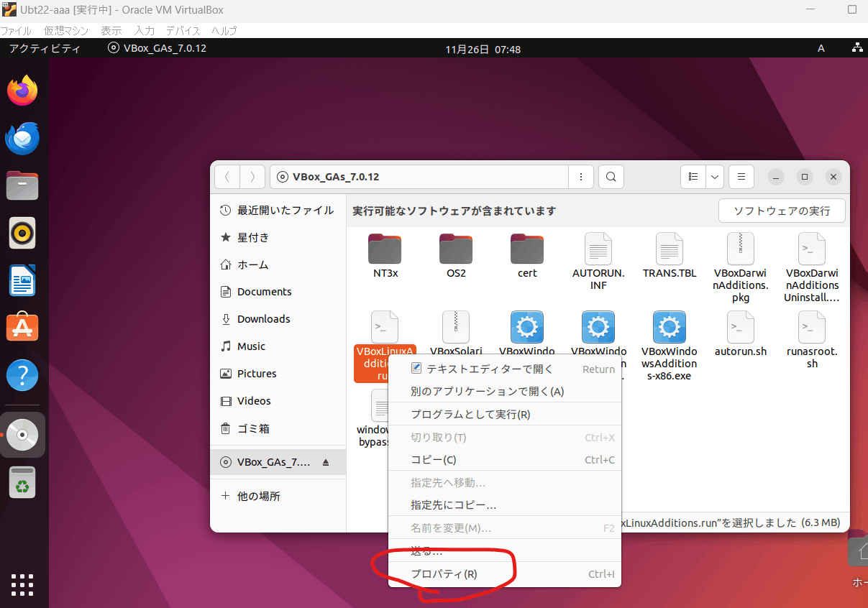Screen dimensions: 868x608
Task: Click the clock 11月26日 07:48
Action: click(x=483, y=50)
